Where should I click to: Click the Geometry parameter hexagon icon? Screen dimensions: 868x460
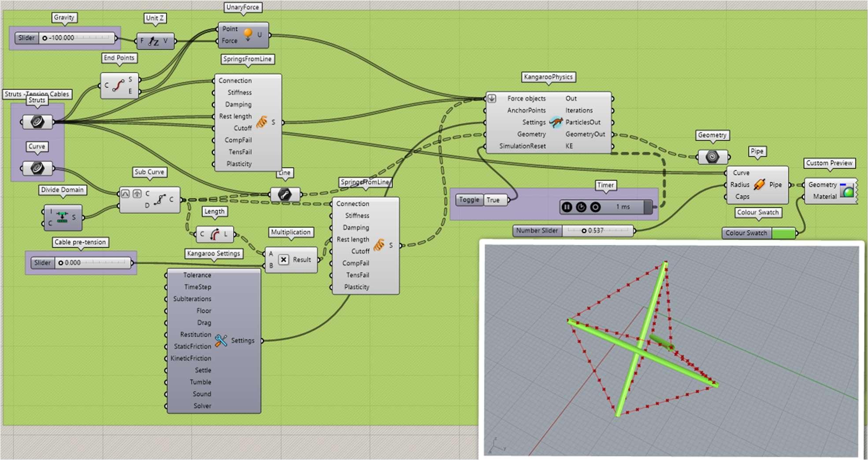coord(712,157)
